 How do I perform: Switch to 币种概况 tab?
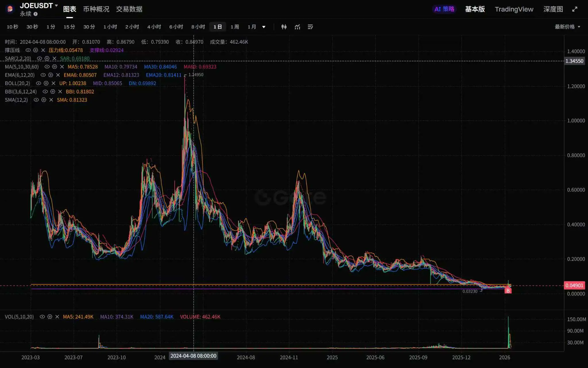click(x=96, y=9)
